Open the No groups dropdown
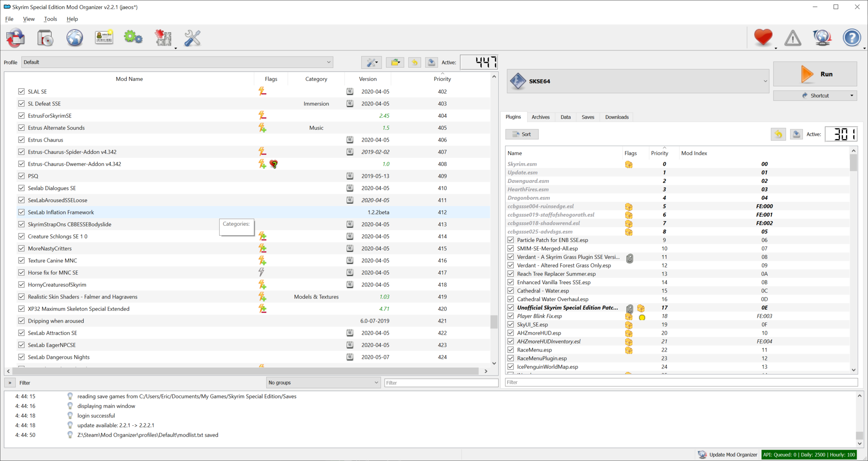 click(323, 383)
